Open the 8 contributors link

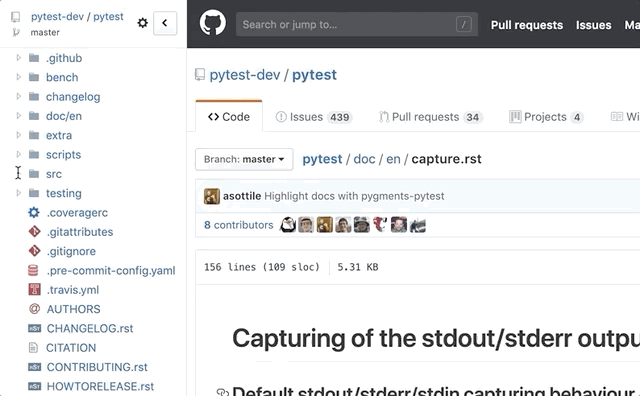click(238, 225)
